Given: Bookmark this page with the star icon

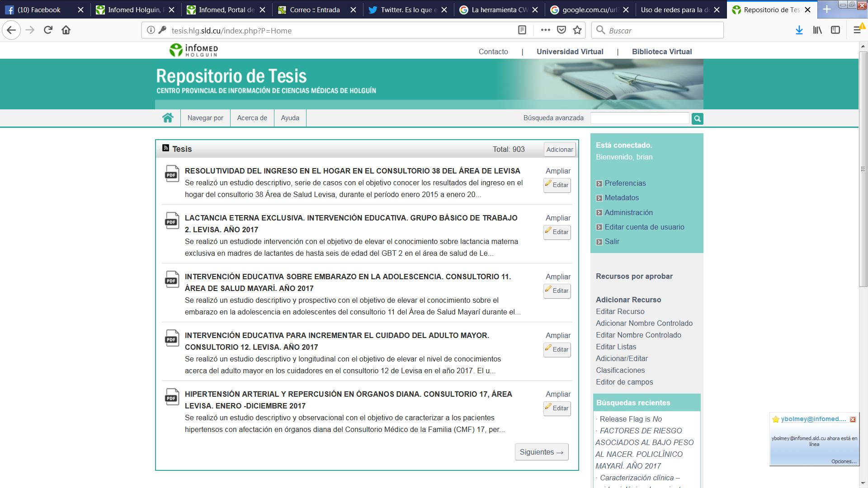Looking at the screenshot, I should pyautogui.click(x=577, y=30).
